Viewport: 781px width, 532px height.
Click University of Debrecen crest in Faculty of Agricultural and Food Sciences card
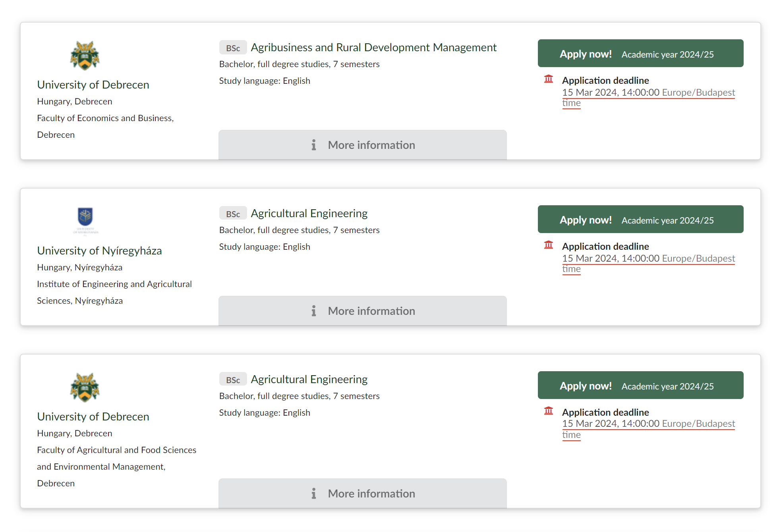pos(85,387)
